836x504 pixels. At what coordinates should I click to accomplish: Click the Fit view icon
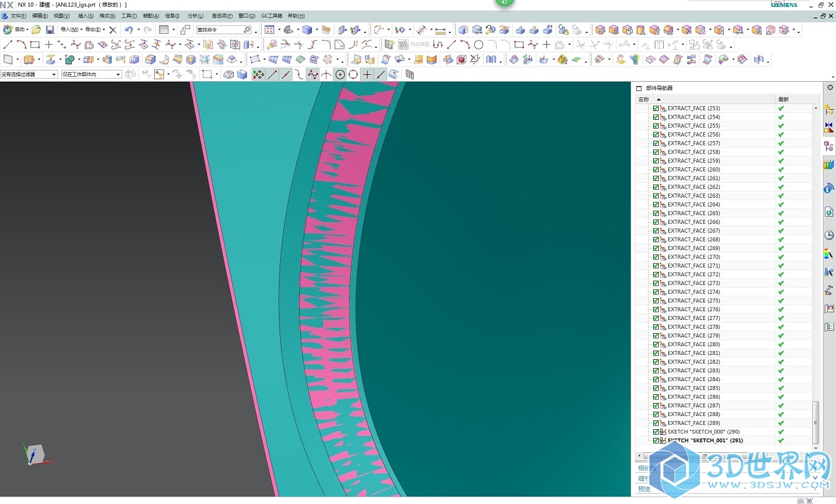coord(270,29)
